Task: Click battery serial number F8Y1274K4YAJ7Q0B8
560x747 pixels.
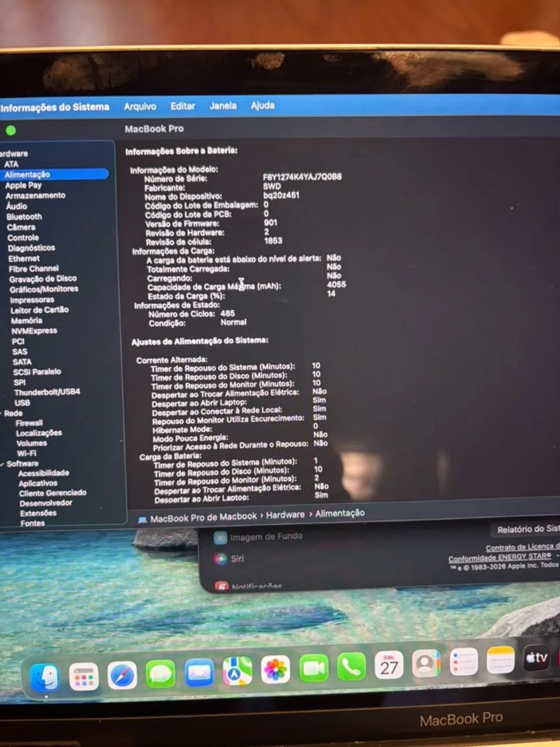Action: click(x=302, y=177)
